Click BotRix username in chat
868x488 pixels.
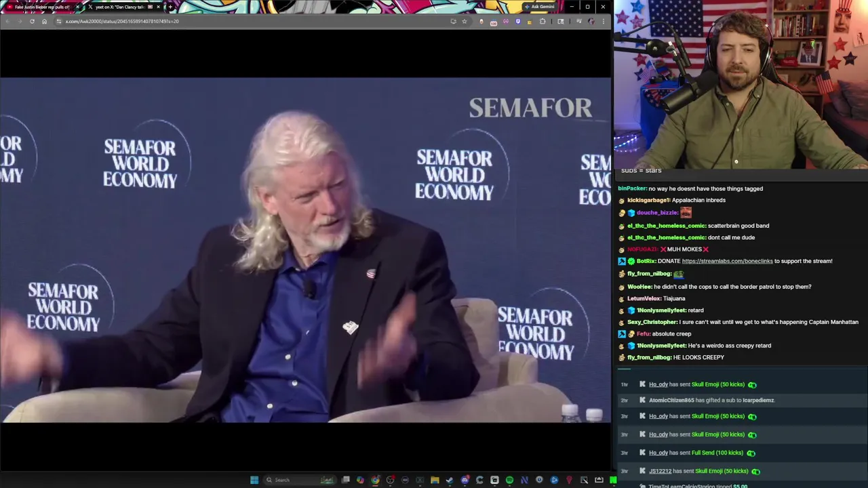click(x=646, y=261)
